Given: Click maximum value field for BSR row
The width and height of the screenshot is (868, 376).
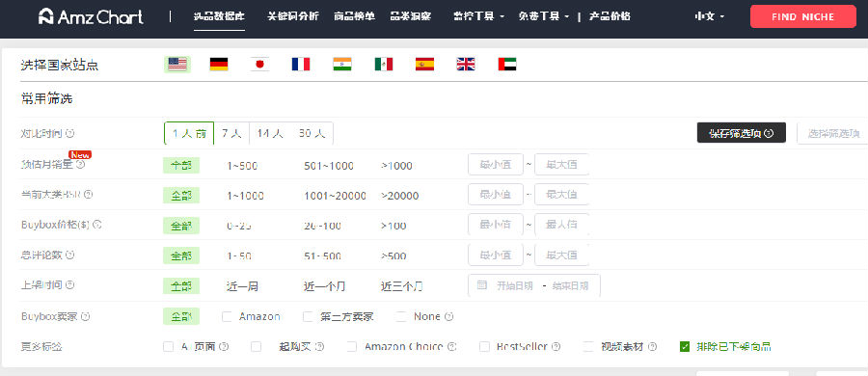Looking at the screenshot, I should [x=561, y=195].
